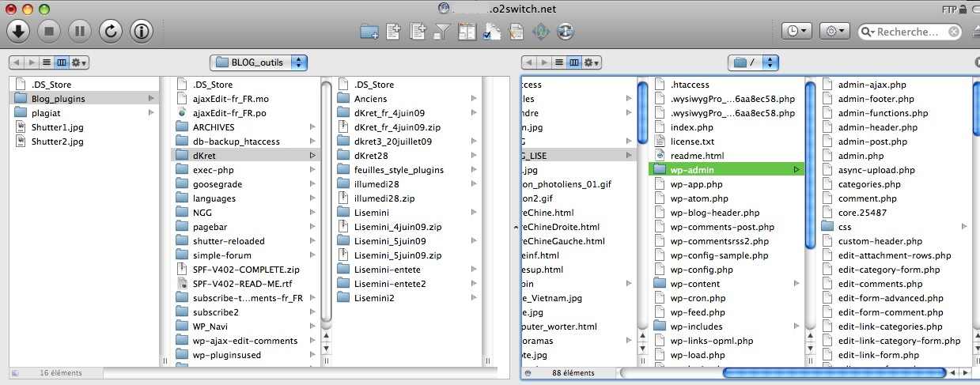Switch left pane to list view
The image size is (980, 385).
[x=46, y=62]
